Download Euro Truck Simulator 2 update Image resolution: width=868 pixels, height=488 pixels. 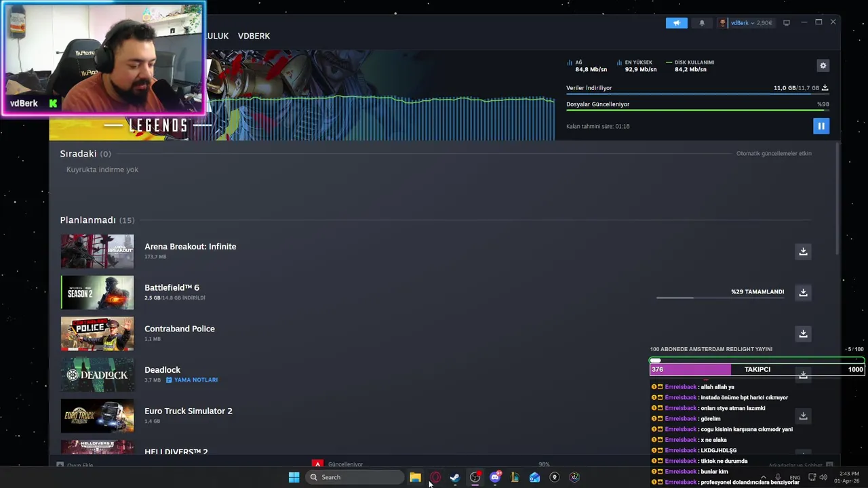pyautogui.click(x=803, y=415)
